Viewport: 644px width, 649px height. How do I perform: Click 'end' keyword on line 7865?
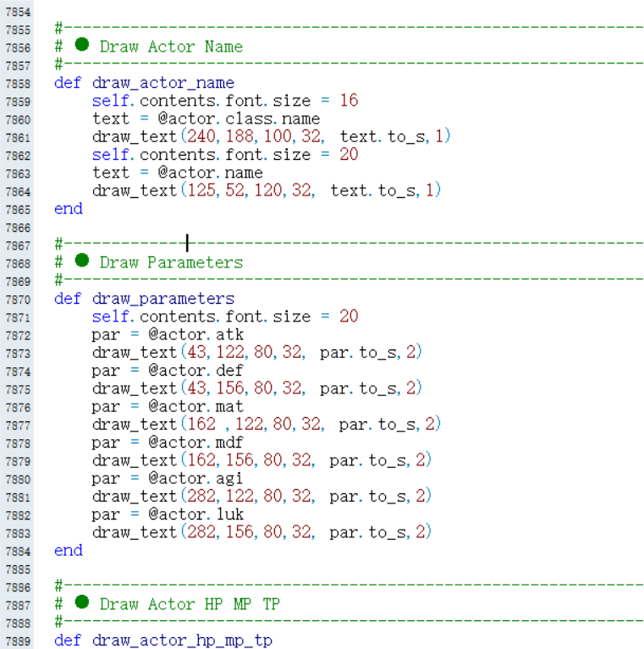pos(69,209)
